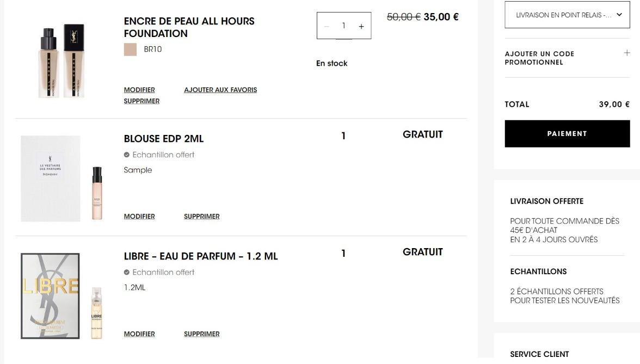Open the Le Vestiaire des Parfums sample card image
Screen dimensions: 640x364
51,178
